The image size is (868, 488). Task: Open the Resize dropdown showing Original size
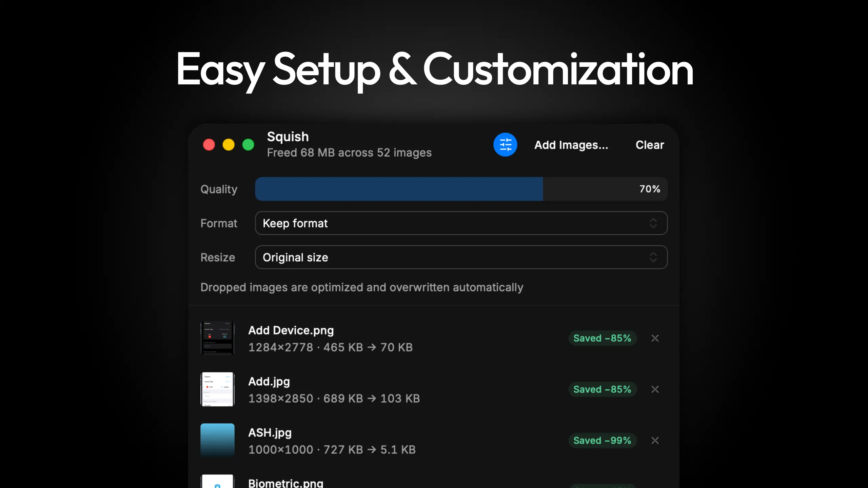point(461,257)
